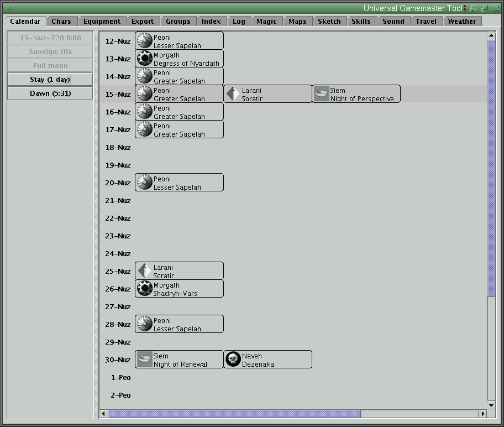Viewport: 504px width, 427px height.
Task: Open the Travel tab
Action: [x=426, y=21]
